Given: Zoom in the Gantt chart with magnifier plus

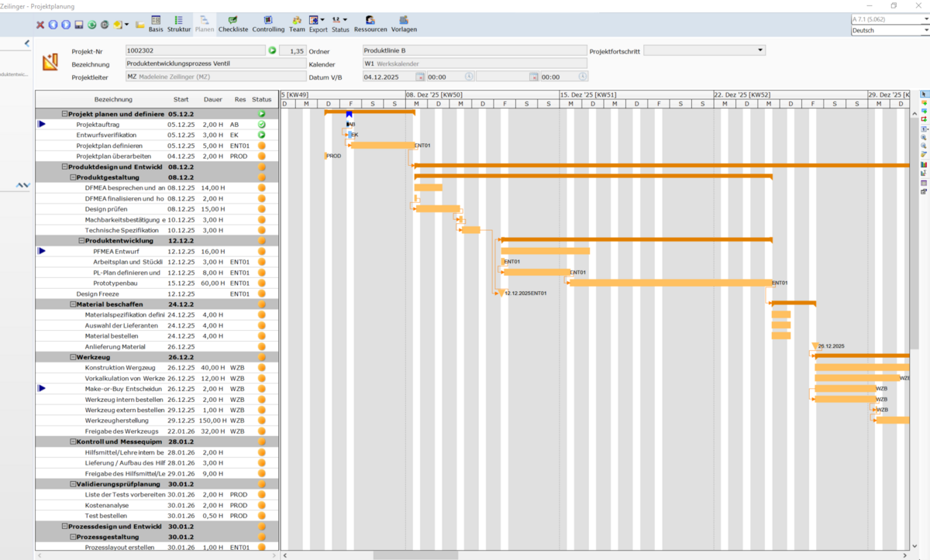Looking at the screenshot, I should point(924,137).
